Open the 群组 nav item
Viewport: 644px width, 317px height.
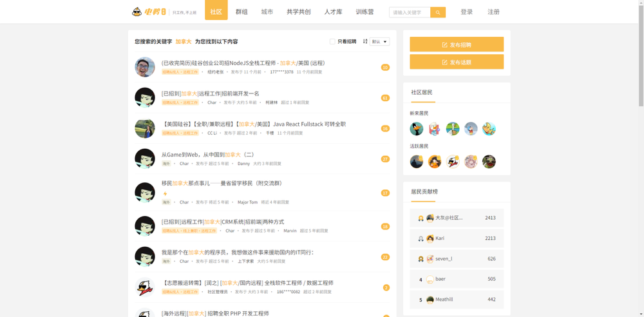point(241,12)
